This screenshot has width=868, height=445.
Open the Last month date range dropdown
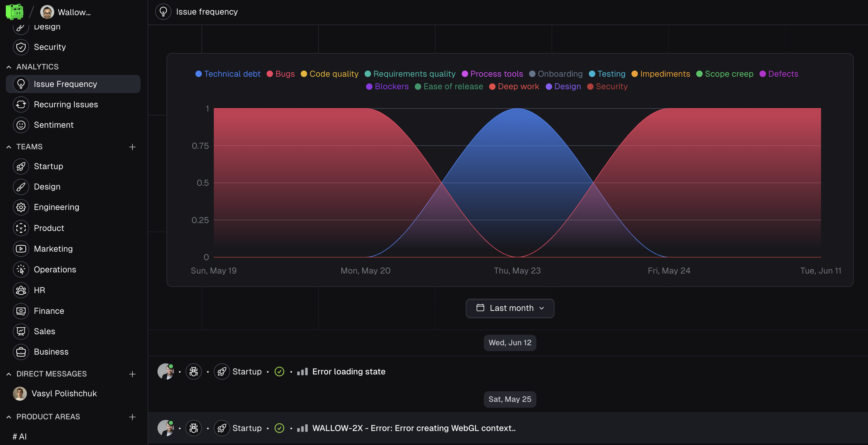pyautogui.click(x=510, y=308)
